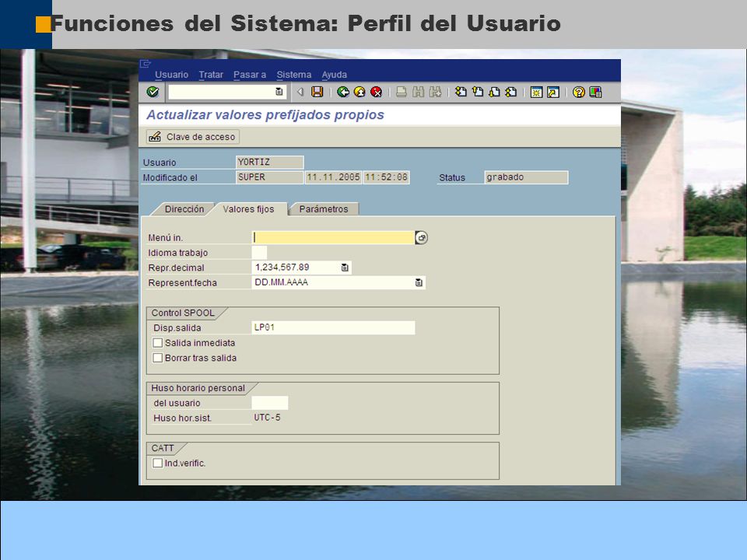Open Customize local layout icon
The image size is (747, 560).
[595, 92]
